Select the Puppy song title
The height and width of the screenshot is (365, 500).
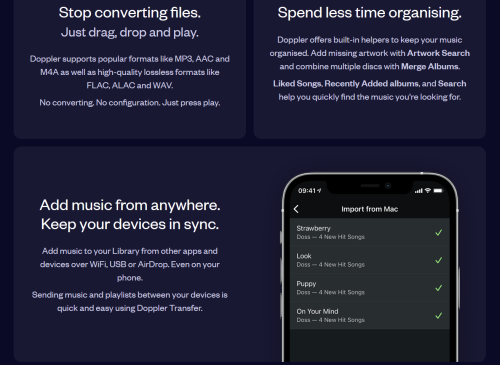point(306,284)
